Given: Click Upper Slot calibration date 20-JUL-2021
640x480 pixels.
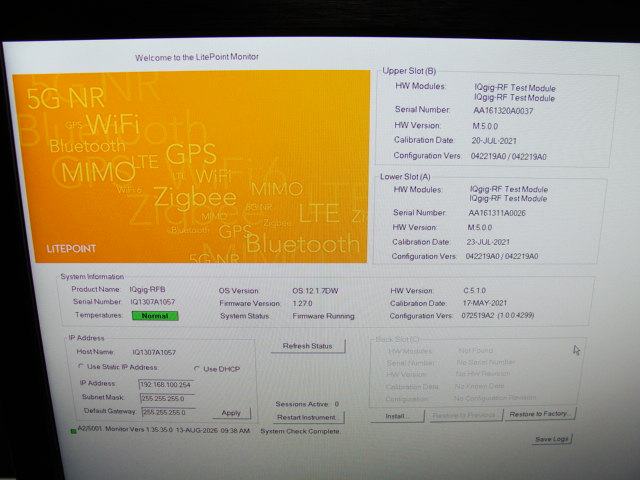Looking at the screenshot, I should [494, 141].
